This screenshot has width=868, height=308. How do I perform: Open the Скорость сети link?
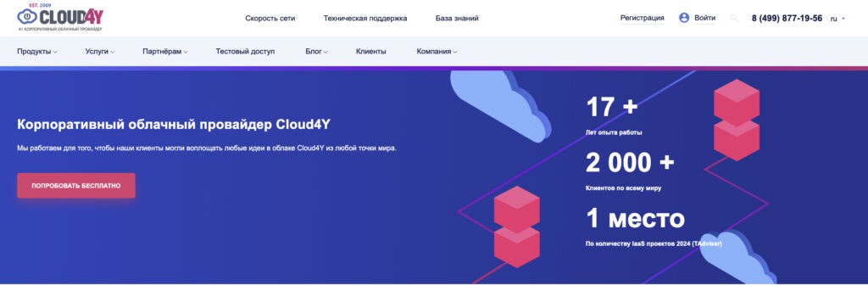[x=270, y=19]
